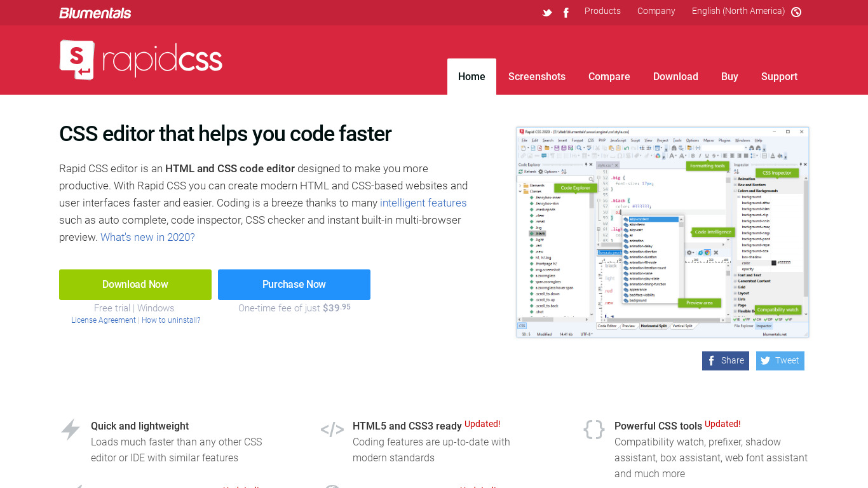This screenshot has width=868, height=488.
Task: Click the blue Purchase Now button
Action: coord(294,285)
